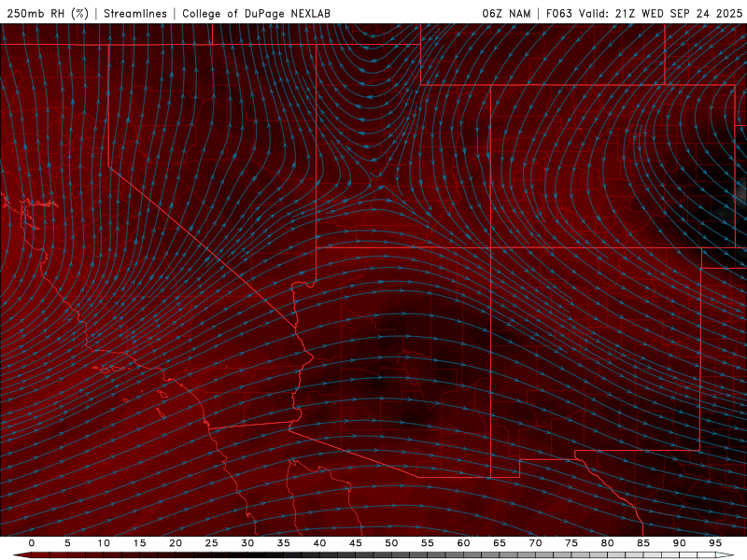Click 'College of DuPage NEXLAB' header text
747x560 pixels.
(x=256, y=13)
